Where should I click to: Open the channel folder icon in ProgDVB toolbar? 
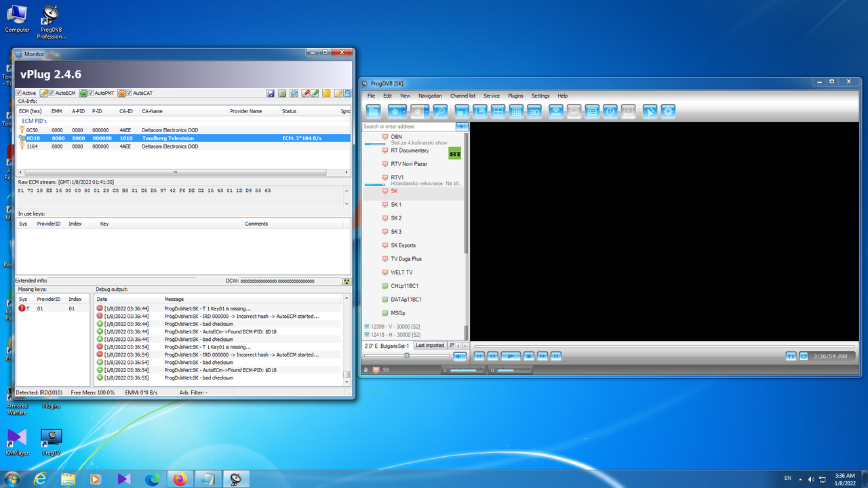[374, 112]
